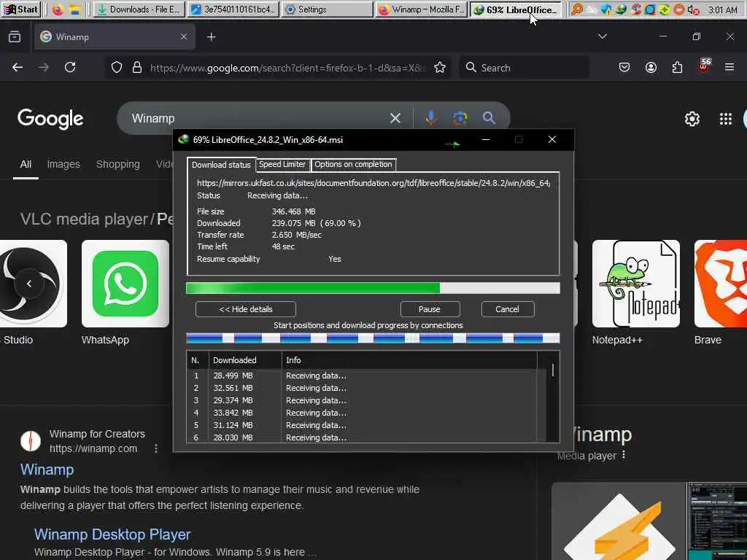Open the Pocket save icon
The image size is (747, 560).
pyautogui.click(x=624, y=67)
